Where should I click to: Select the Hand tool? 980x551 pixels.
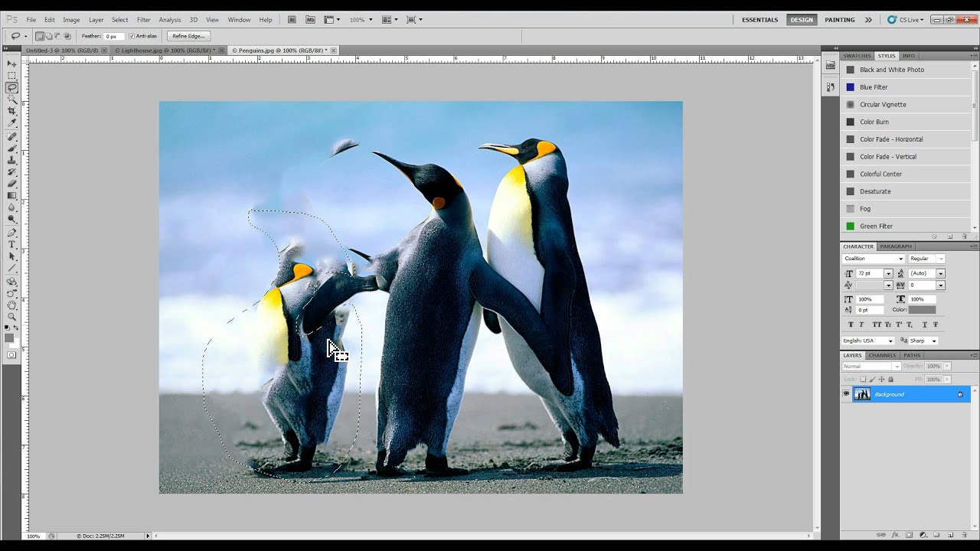click(x=11, y=305)
